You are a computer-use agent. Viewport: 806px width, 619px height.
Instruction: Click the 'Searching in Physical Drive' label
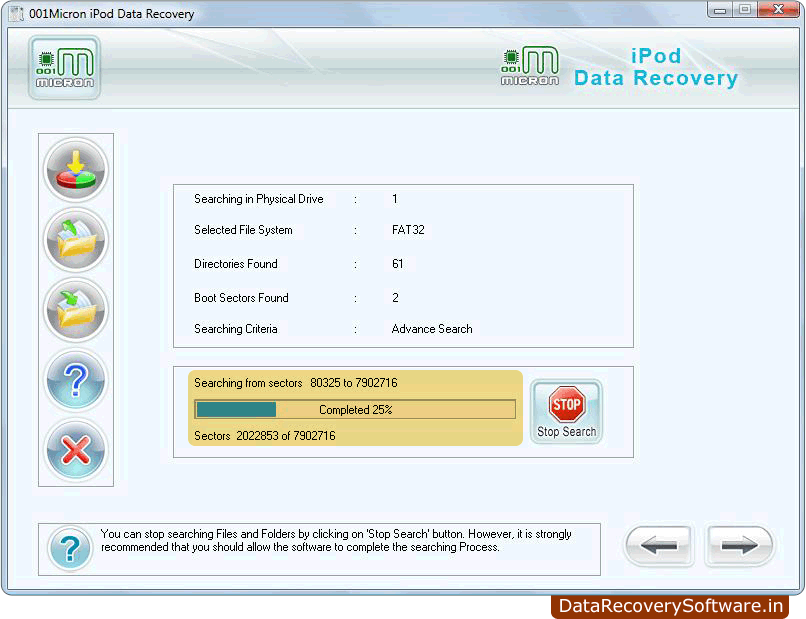click(259, 199)
